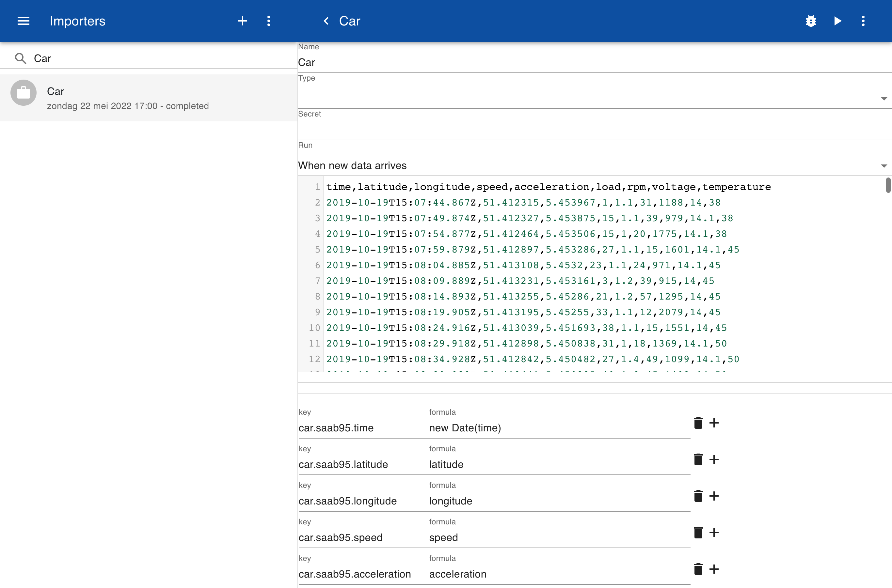Image resolution: width=892 pixels, height=588 pixels.
Task: Add row after car.saab95.acceleration mapping
Action: point(714,569)
